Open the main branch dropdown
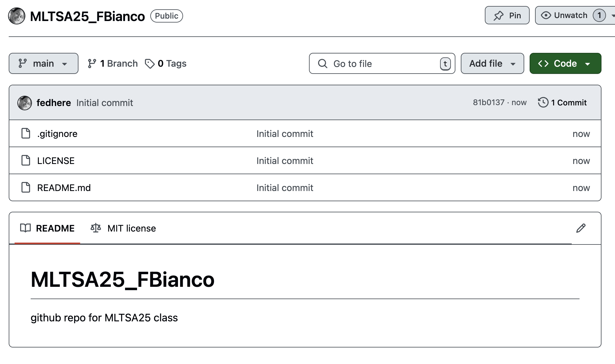 tap(44, 63)
